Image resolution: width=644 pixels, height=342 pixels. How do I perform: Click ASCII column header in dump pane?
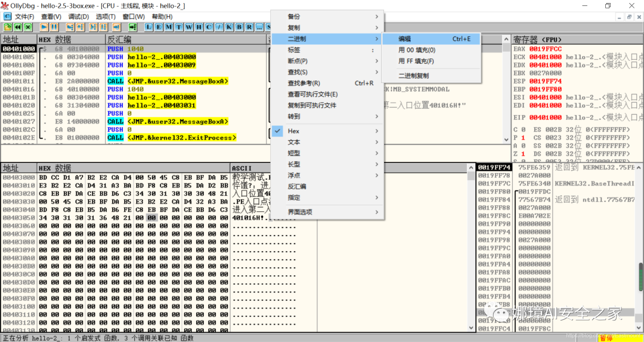[251, 168]
